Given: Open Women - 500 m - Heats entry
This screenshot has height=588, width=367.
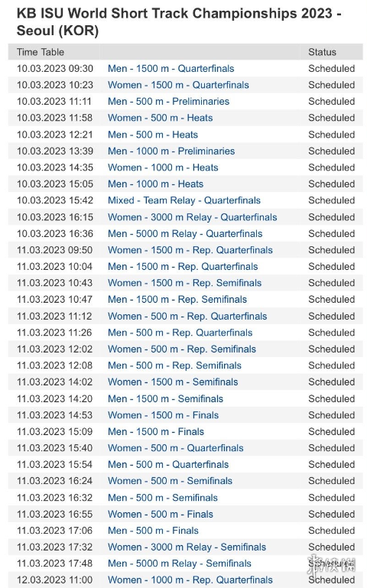Looking at the screenshot, I should tap(161, 118).
